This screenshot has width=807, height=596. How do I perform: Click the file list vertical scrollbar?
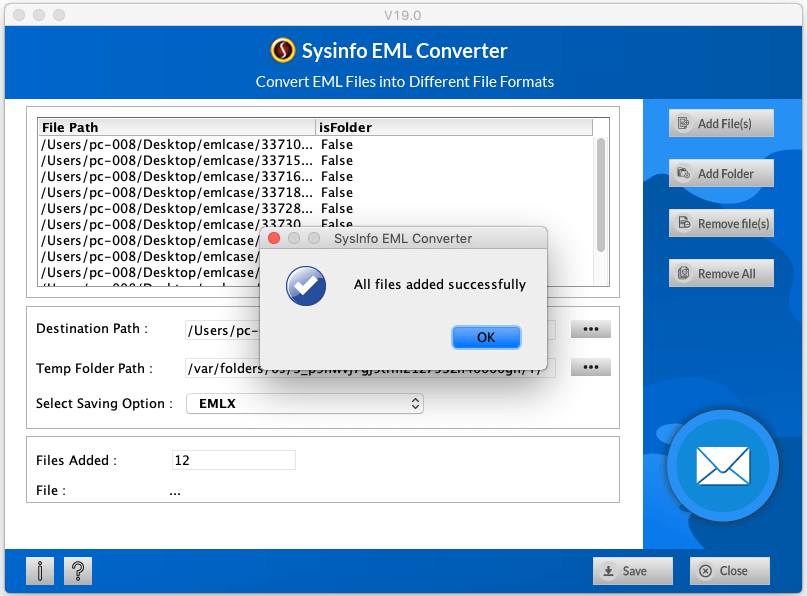pyautogui.click(x=601, y=195)
